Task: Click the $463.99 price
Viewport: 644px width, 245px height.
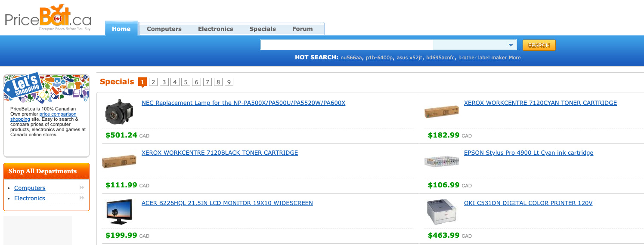Action: pos(444,235)
